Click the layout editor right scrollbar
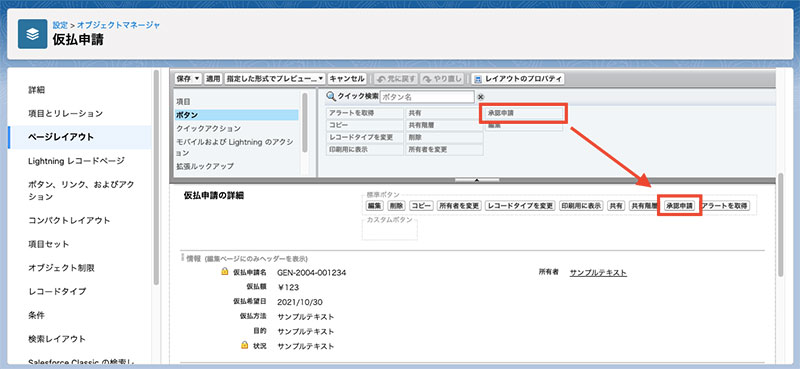The height and width of the screenshot is (369, 800). [781, 225]
